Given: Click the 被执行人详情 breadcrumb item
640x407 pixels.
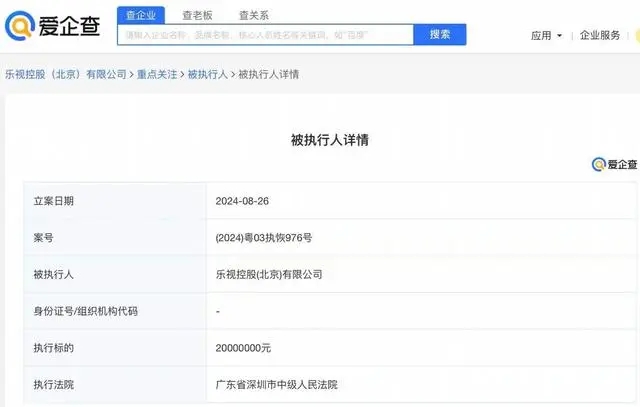Looking at the screenshot, I should pos(268,74).
